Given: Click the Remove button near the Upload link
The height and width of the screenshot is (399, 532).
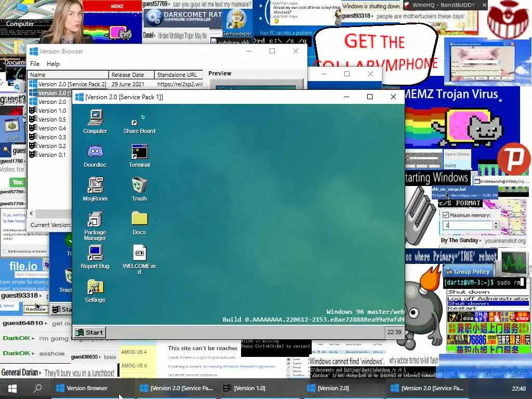Looking at the screenshot, I should (x=35, y=309).
